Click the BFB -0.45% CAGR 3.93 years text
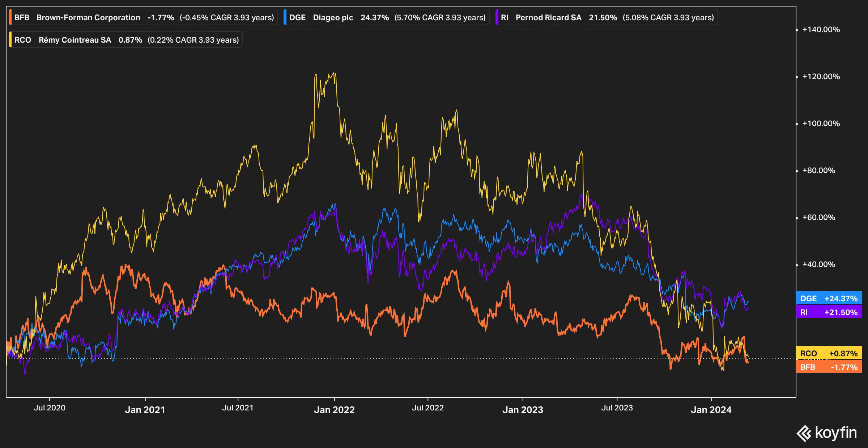 tap(227, 17)
